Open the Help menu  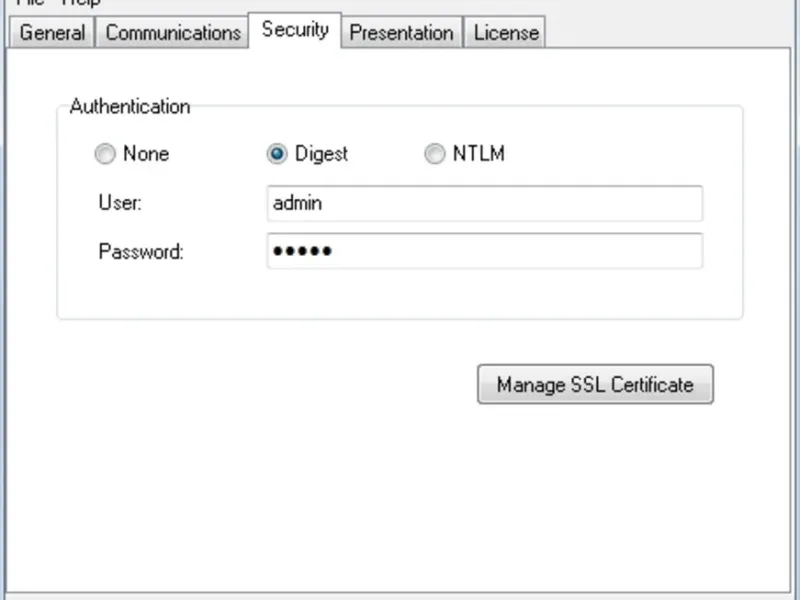pos(81,3)
